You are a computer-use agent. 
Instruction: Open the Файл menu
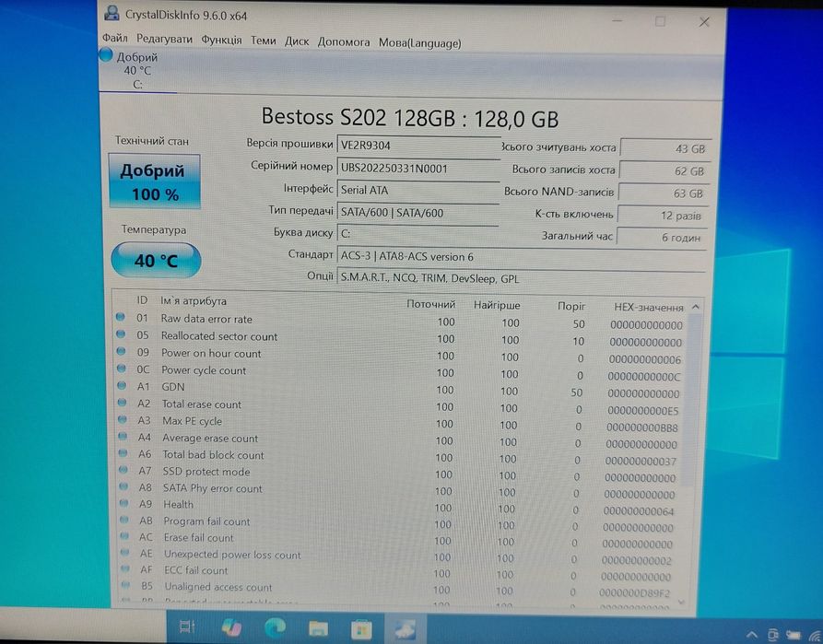coord(115,38)
